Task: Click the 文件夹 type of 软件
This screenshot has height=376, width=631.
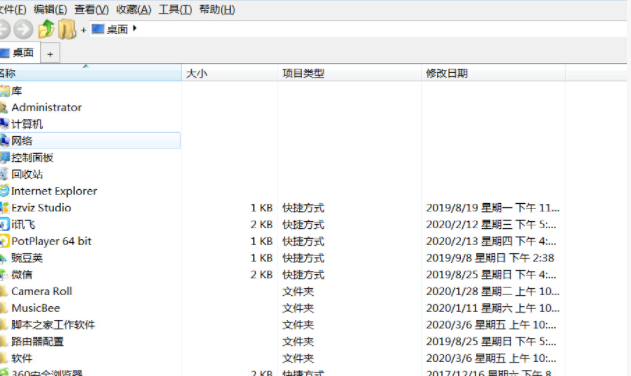Action: click(298, 358)
